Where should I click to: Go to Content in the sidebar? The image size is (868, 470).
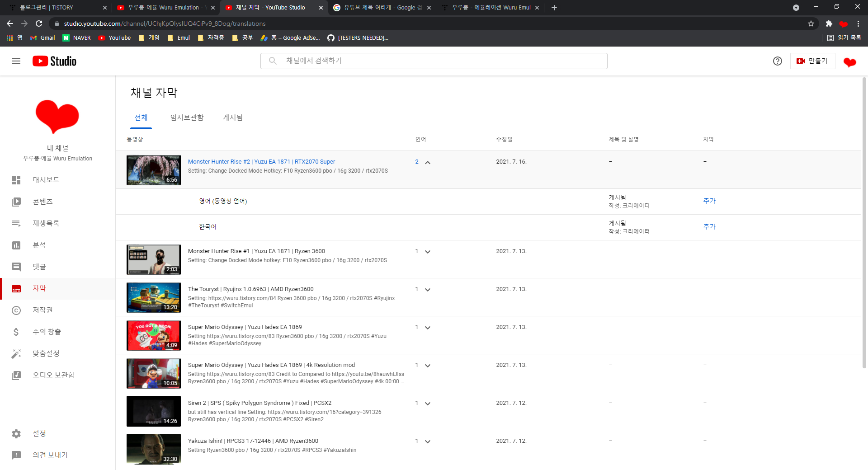(x=57, y=202)
